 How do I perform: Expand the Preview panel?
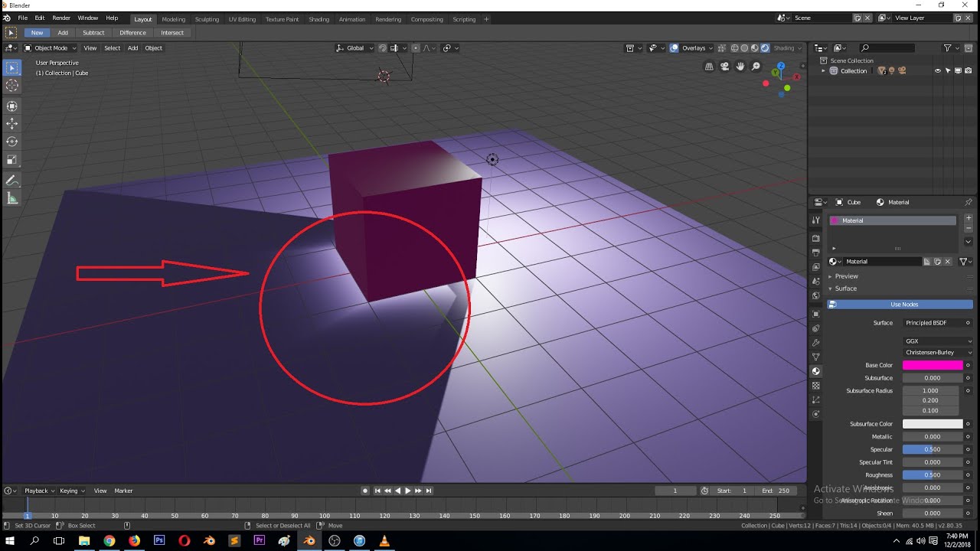(x=846, y=276)
